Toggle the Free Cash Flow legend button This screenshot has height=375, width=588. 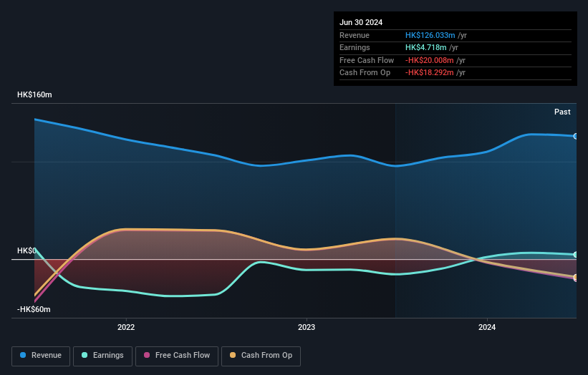(x=177, y=356)
